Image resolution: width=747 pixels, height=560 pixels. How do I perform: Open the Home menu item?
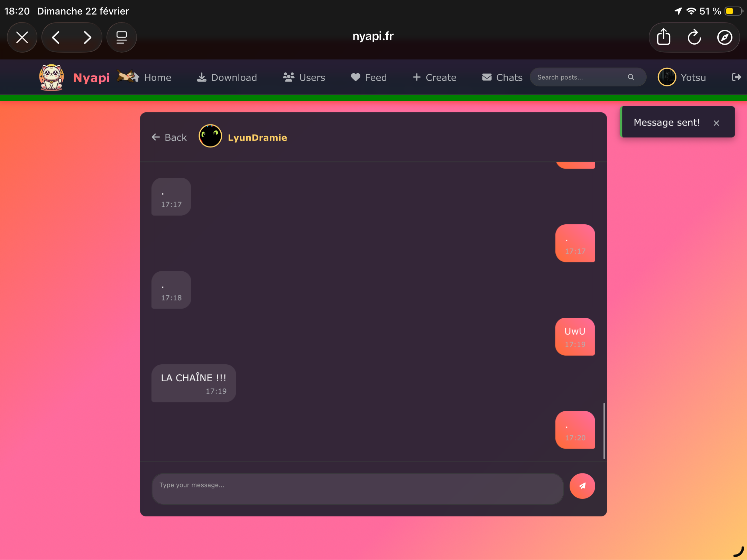[157, 77]
